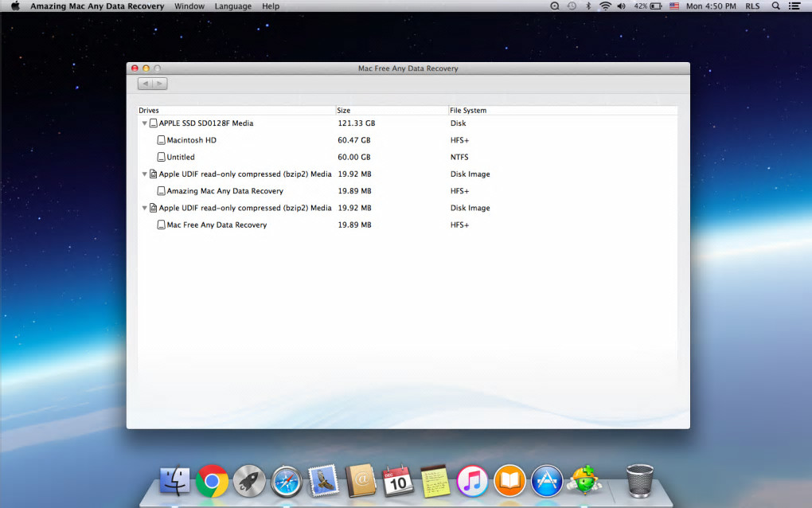Open the Apple menu
This screenshot has width=812, height=508.
16,6
